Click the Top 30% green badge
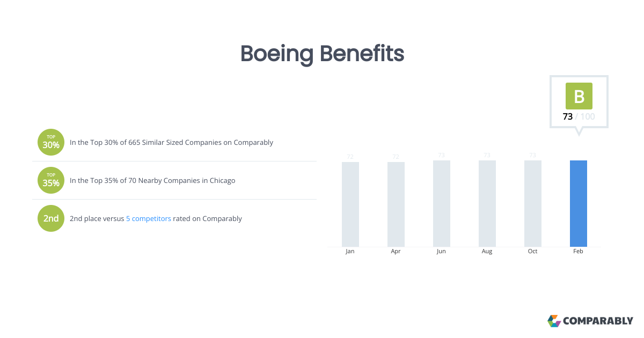This screenshot has height=338, width=644. click(x=51, y=142)
